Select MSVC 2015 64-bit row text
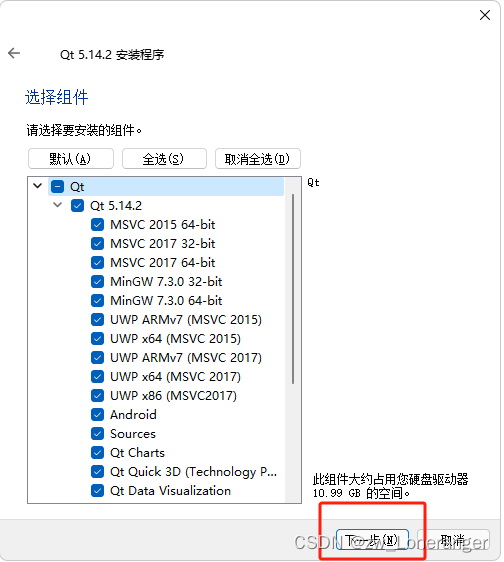504x562 pixels. pos(162,225)
